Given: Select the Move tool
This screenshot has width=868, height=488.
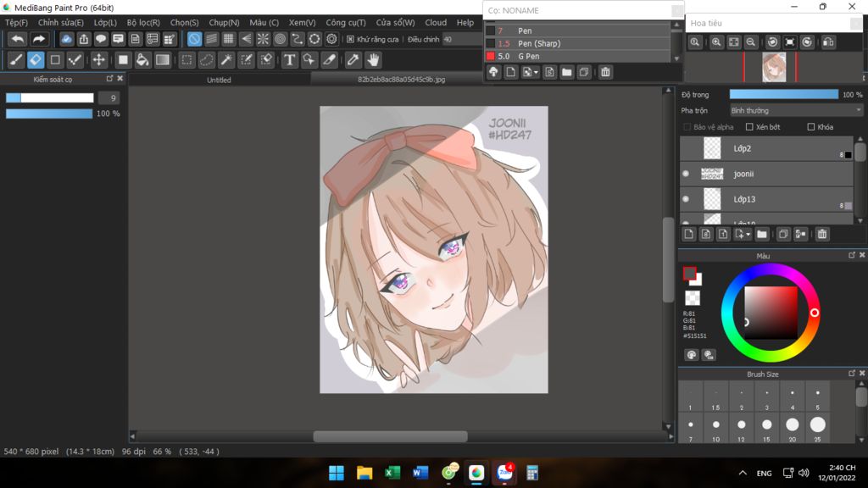Looking at the screenshot, I should pos(98,60).
